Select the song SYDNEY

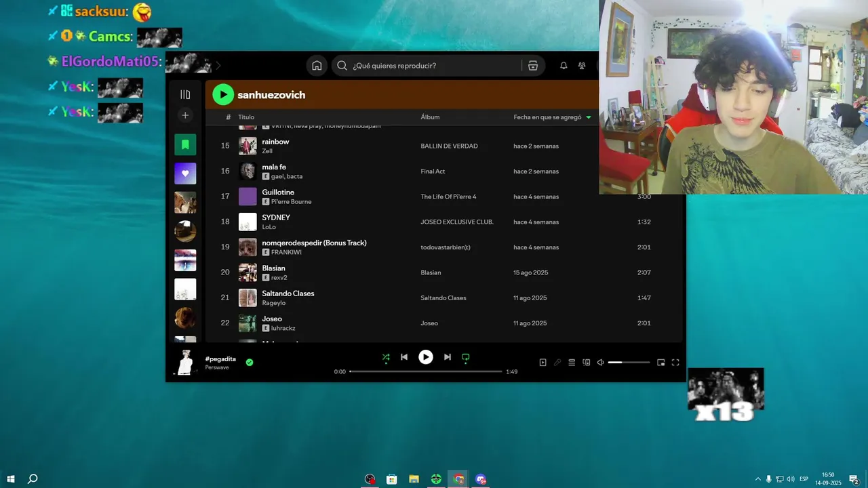(x=276, y=218)
